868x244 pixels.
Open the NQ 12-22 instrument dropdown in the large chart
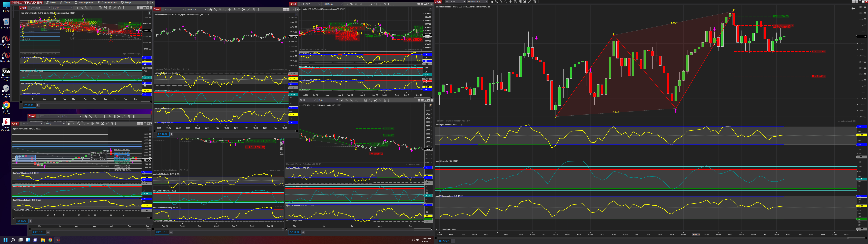point(456,2)
